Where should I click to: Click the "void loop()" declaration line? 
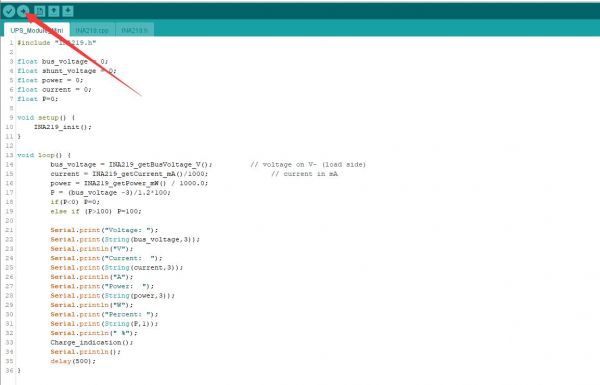point(44,155)
